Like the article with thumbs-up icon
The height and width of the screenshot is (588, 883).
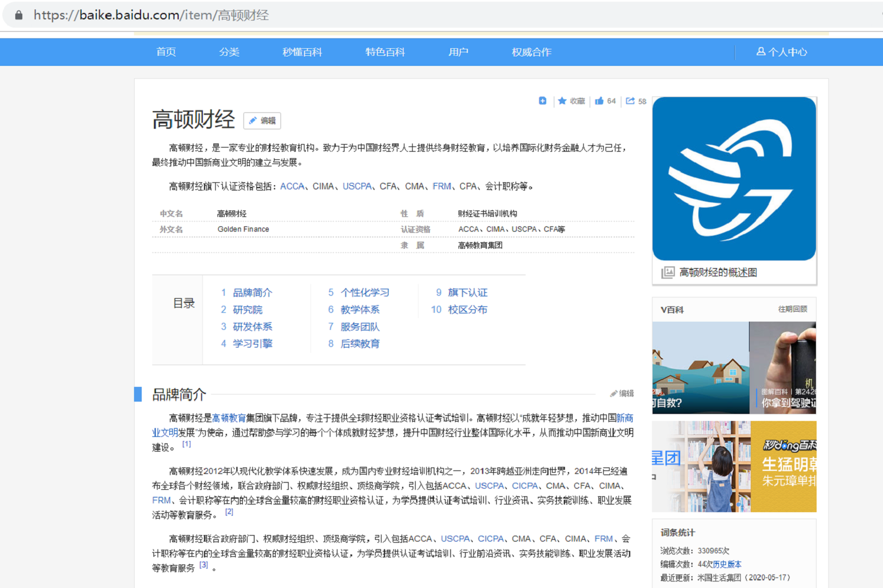pos(599,101)
